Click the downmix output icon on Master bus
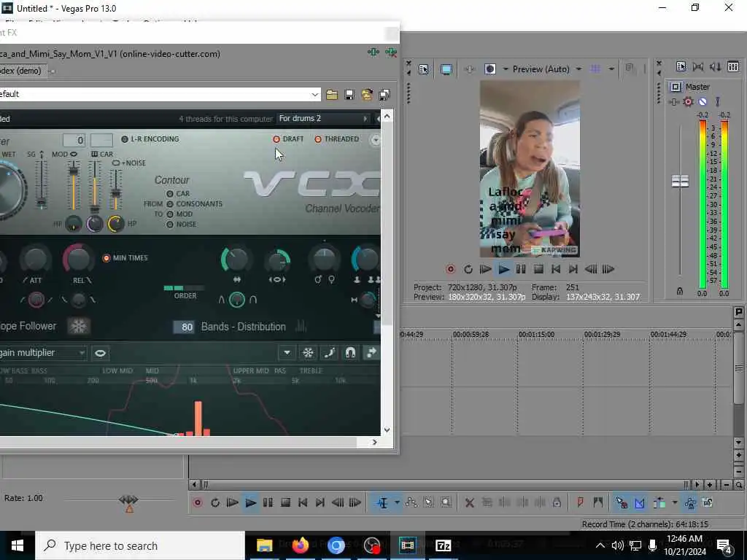The image size is (747, 560). point(698,66)
